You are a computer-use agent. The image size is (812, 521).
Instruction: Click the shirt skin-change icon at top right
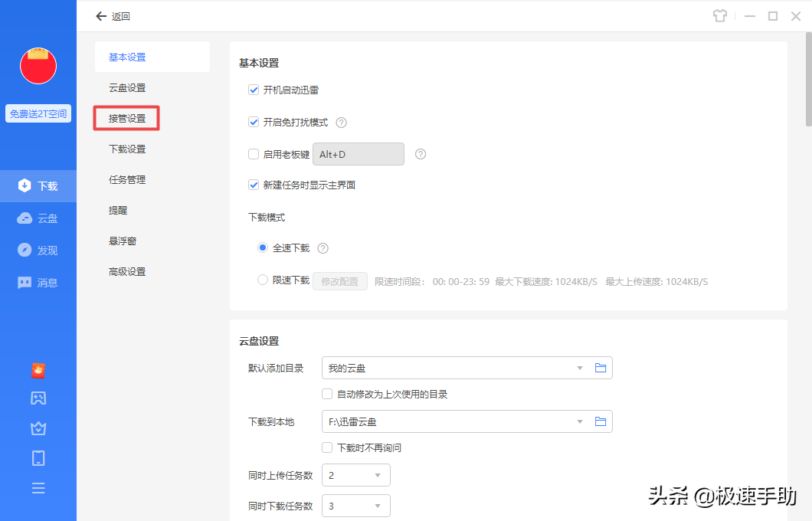pos(720,15)
